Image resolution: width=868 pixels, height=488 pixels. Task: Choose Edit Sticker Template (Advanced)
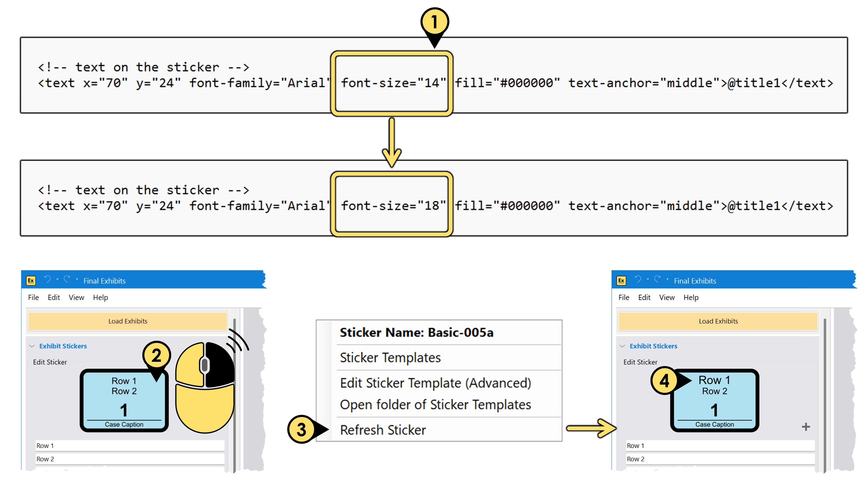point(435,383)
